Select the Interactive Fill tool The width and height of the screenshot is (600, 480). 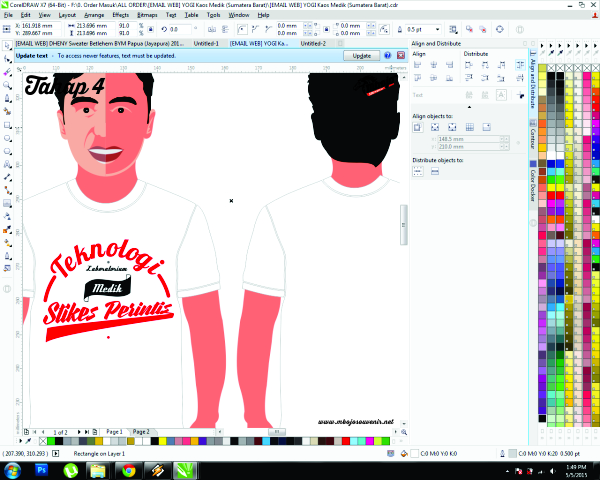(7, 243)
